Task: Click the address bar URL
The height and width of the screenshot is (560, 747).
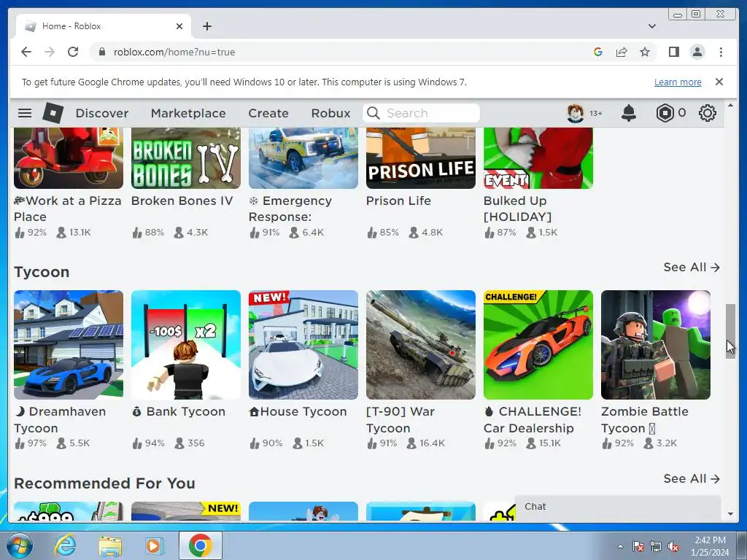Action: 174,52
